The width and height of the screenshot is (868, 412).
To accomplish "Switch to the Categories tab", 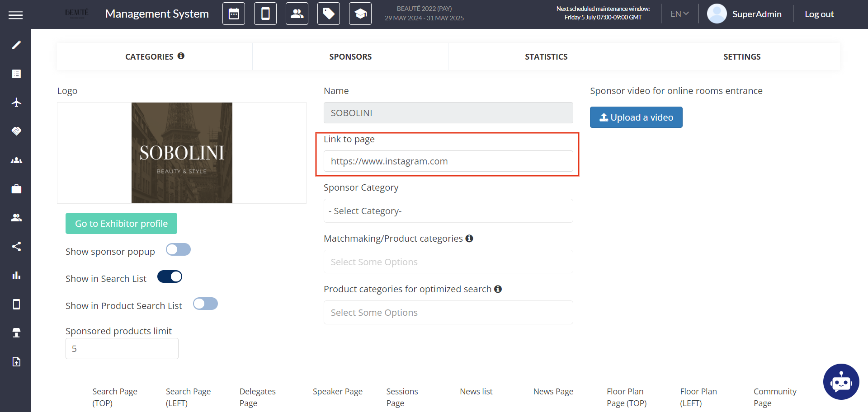I will [x=155, y=56].
